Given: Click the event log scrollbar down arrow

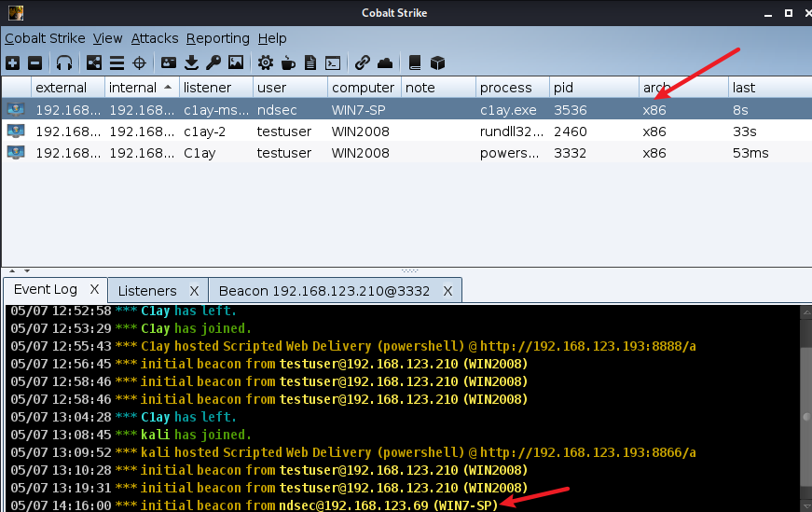Looking at the screenshot, I should [806, 505].
